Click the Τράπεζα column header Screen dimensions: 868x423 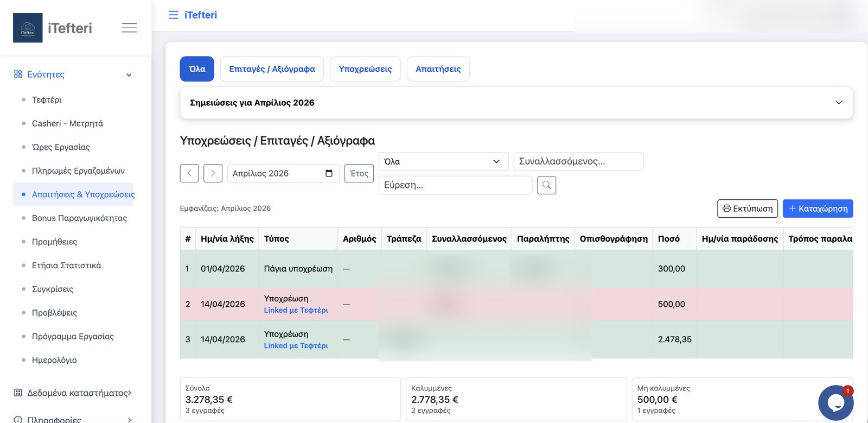[x=404, y=239]
